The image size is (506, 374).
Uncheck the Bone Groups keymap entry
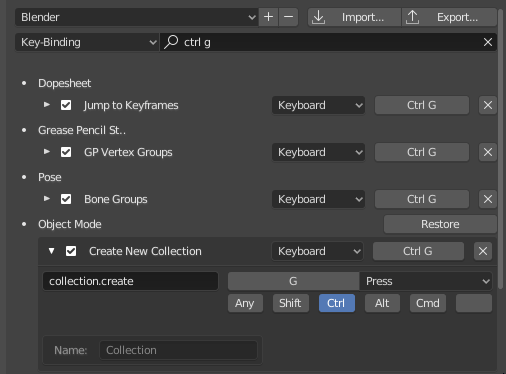tap(66, 199)
